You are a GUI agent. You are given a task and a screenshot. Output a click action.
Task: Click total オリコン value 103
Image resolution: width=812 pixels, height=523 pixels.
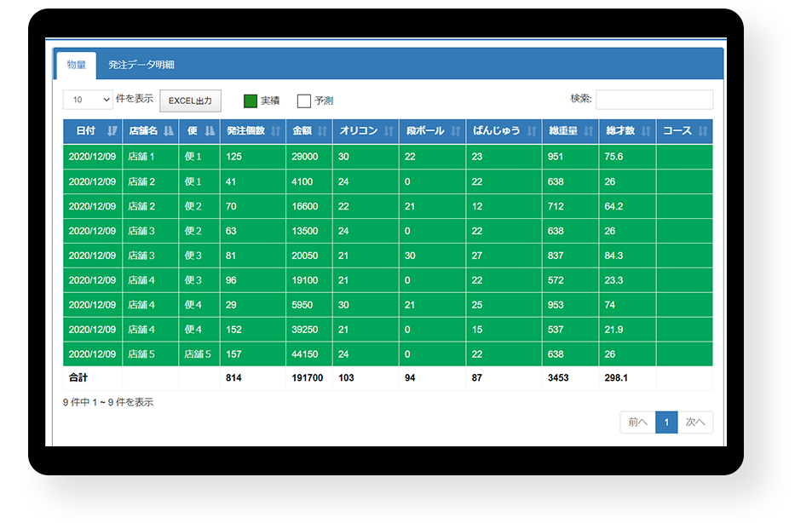346,378
